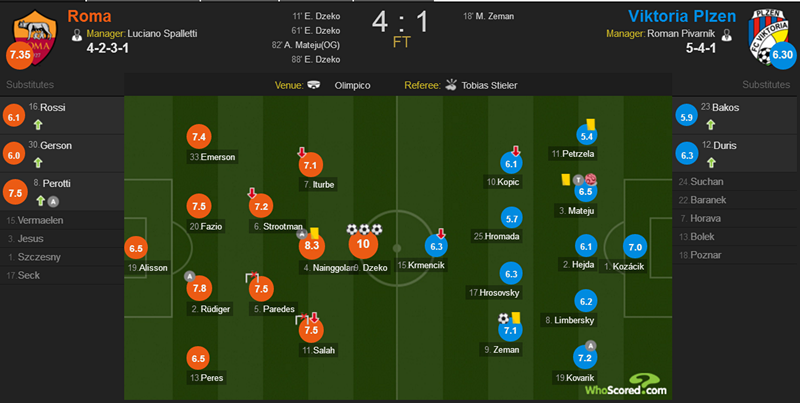
Task: Click Roma's 7.35 team rating badge
Action: click(x=20, y=53)
